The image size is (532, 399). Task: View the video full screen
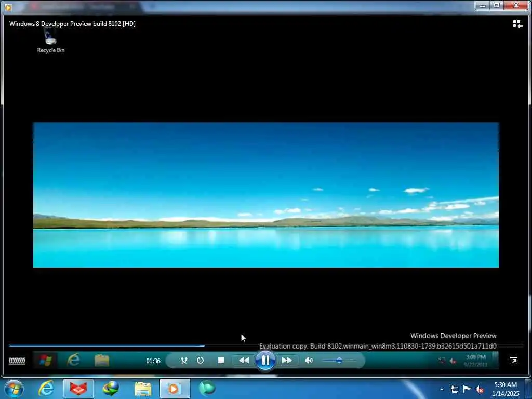click(513, 361)
